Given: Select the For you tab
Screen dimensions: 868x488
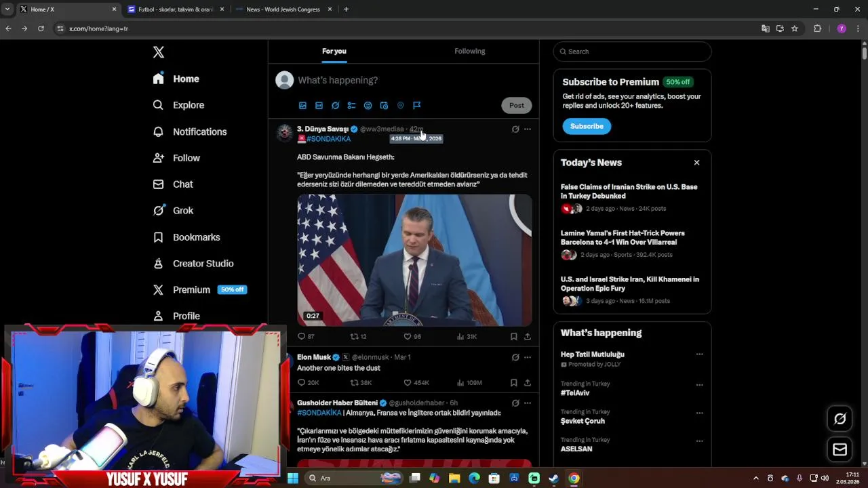Looking at the screenshot, I should (334, 51).
